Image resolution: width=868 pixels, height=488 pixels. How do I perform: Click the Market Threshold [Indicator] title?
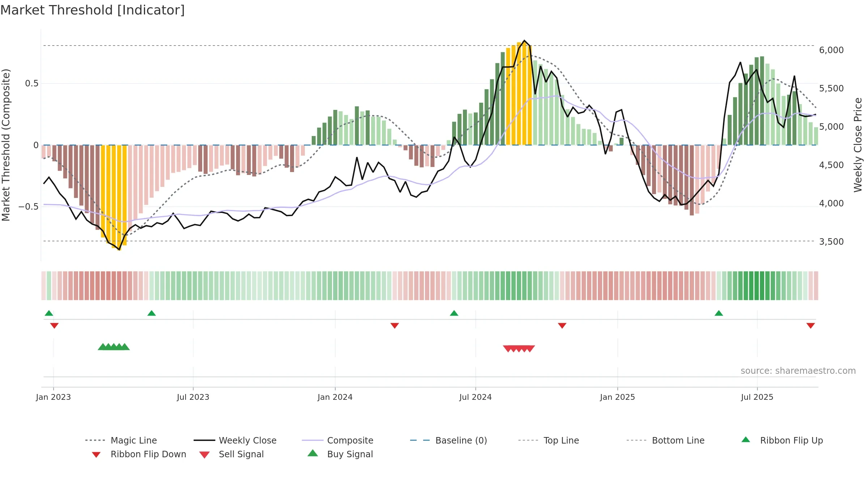[93, 10]
